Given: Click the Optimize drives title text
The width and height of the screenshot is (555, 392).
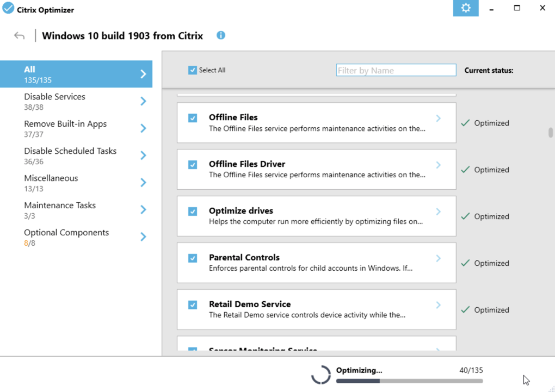Looking at the screenshot, I should click(x=241, y=211).
